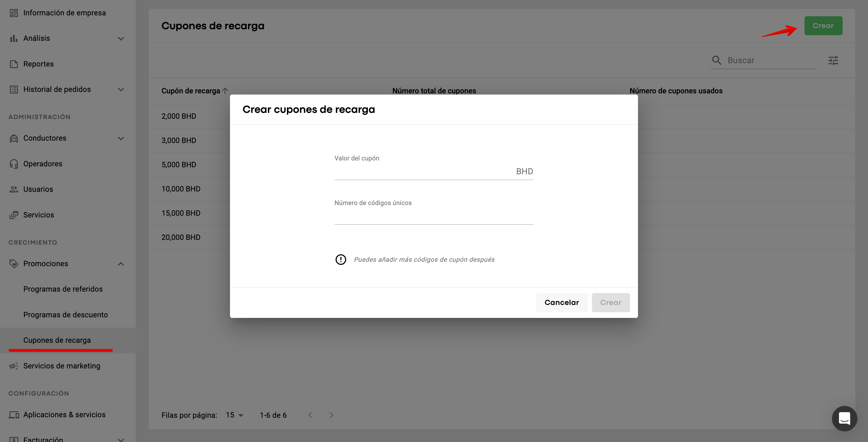Collapse the Promociones section chevron
This screenshot has height=442, width=868.
coord(121,264)
